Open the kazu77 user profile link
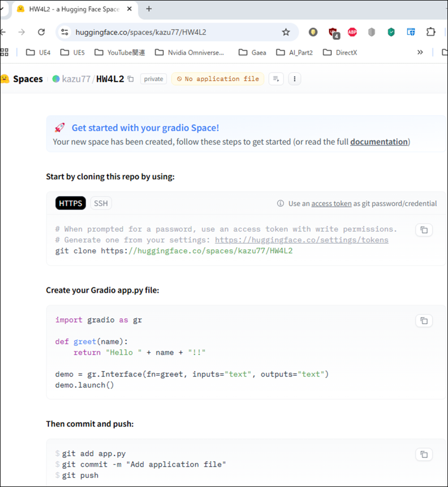 [76, 79]
